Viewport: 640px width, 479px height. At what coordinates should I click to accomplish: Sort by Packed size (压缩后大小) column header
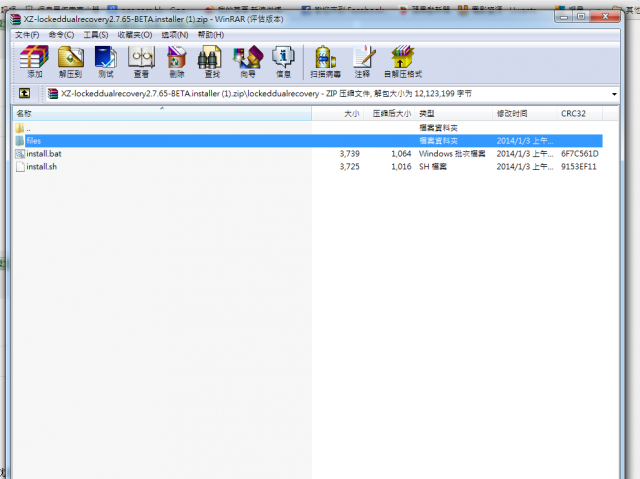[388, 113]
